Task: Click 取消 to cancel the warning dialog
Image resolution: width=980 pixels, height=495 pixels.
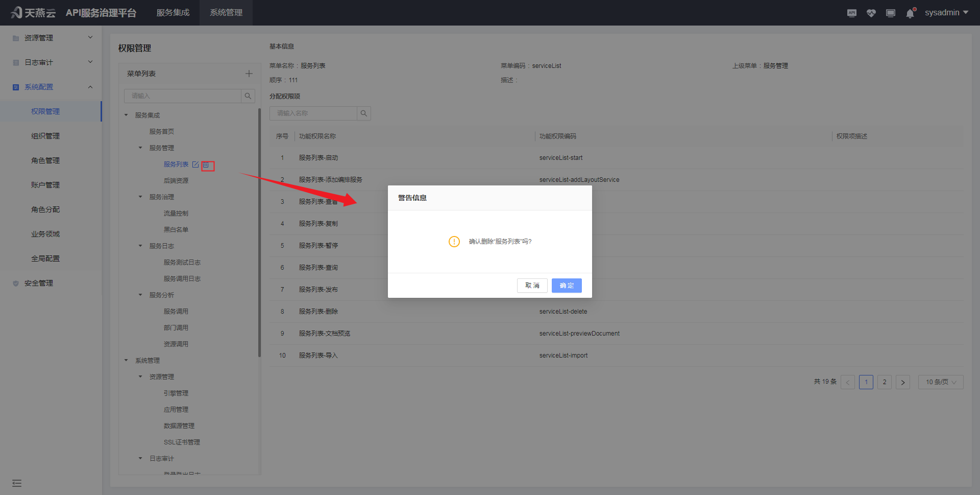Action: [x=532, y=286]
